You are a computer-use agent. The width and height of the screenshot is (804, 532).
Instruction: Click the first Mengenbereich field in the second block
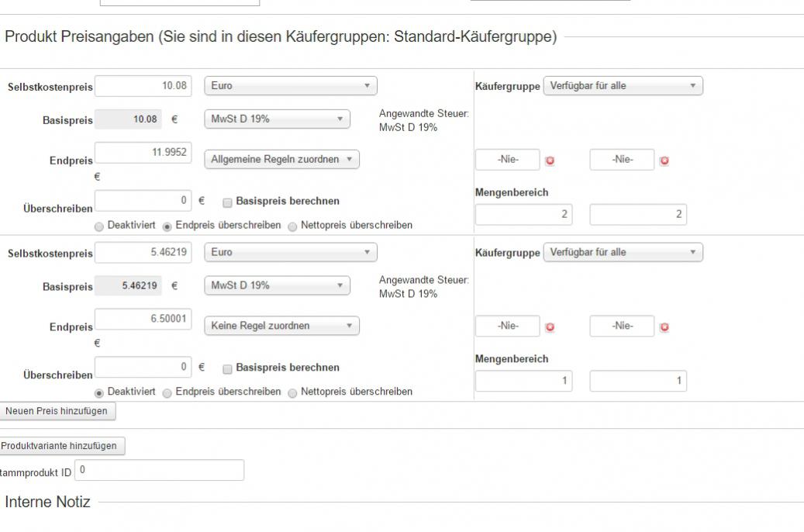523,382
